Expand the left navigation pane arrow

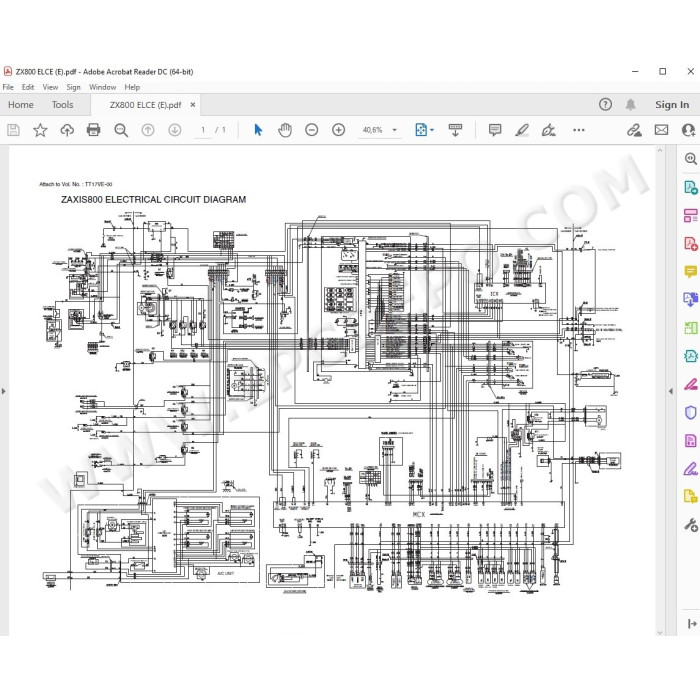[x=4, y=391]
